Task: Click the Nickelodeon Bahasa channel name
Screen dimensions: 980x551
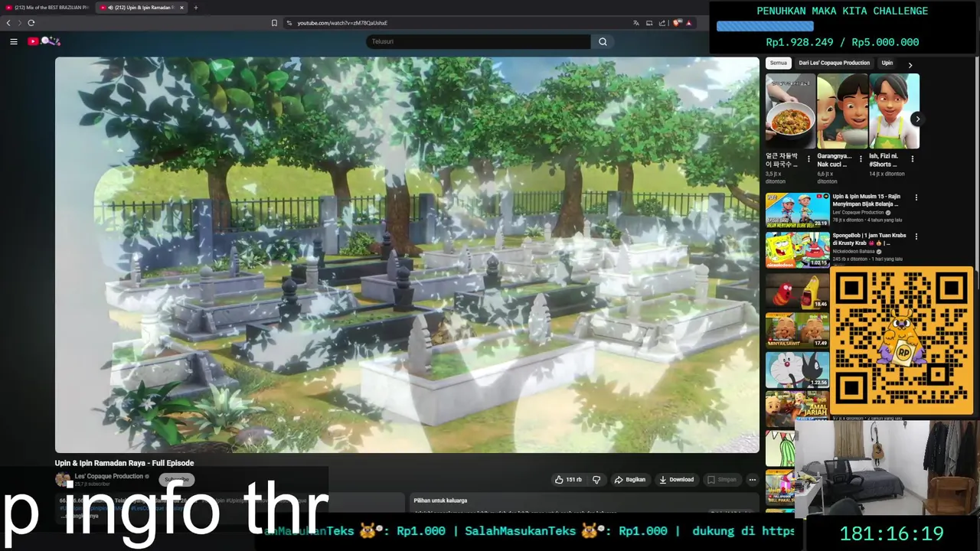Action: [x=854, y=252]
